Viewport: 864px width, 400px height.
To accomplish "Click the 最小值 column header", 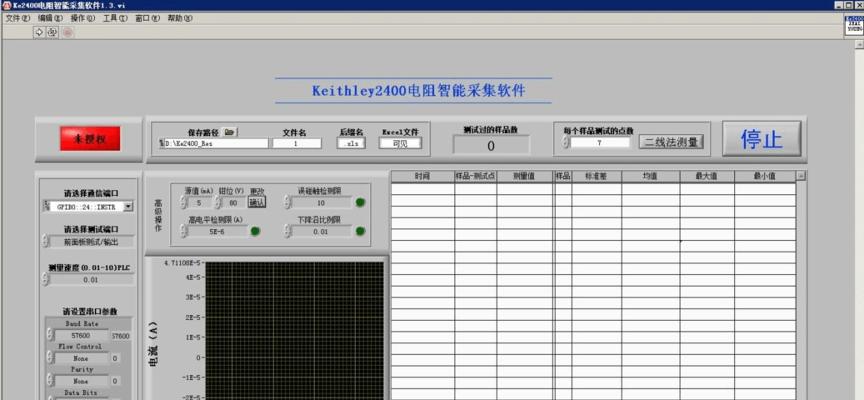I will click(765, 176).
